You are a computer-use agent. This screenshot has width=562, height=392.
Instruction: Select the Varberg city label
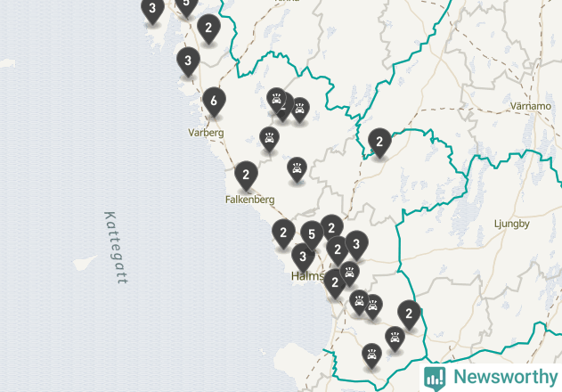(x=206, y=133)
